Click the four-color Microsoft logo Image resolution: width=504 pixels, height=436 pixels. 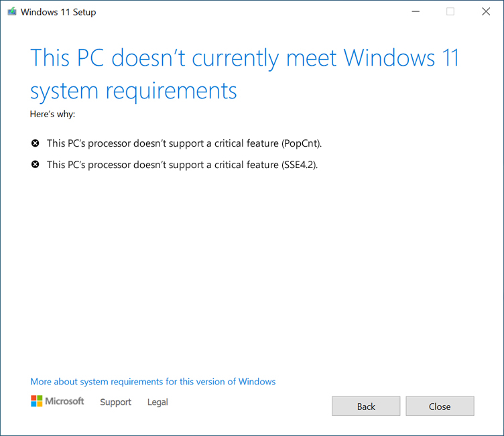(36, 401)
